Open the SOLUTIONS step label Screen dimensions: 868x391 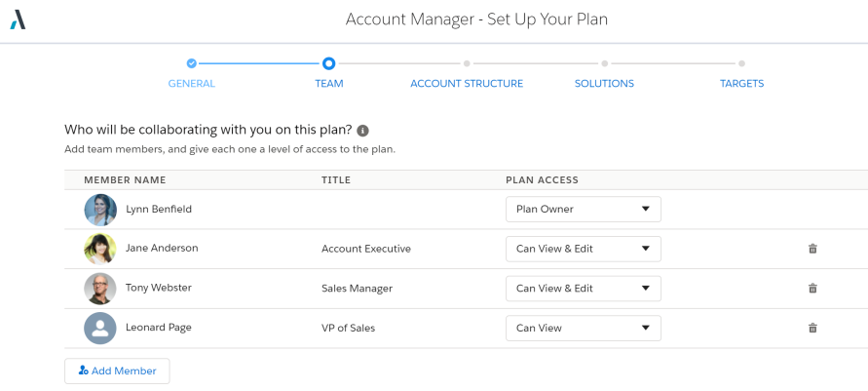pyautogui.click(x=605, y=84)
